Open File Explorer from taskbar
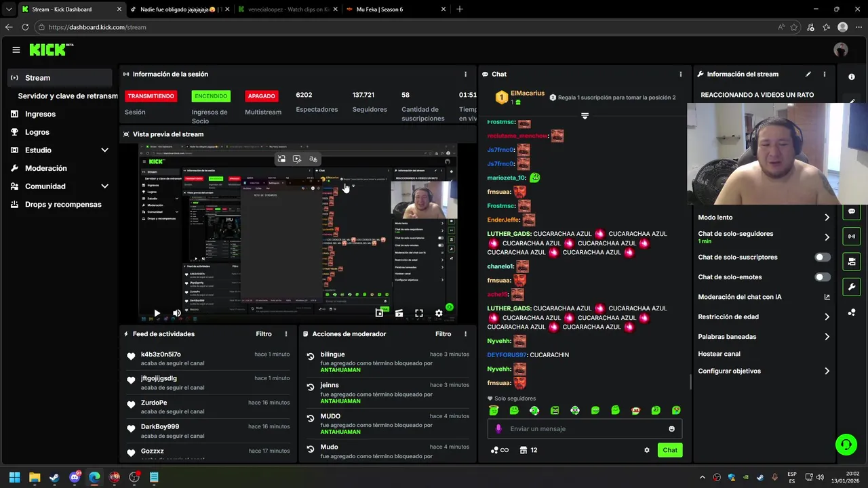This screenshot has width=868, height=488. tap(35, 477)
